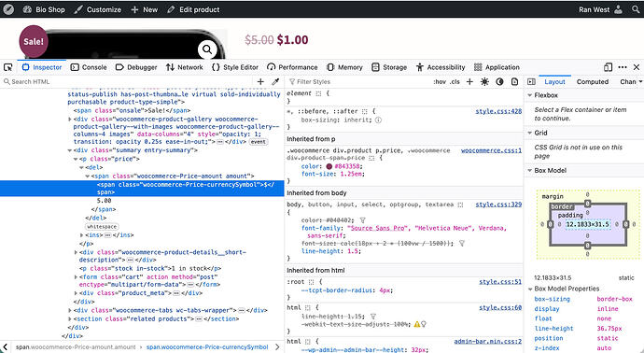The width and height of the screenshot is (644, 353).
Task: Toggle the :hov pseudo-class panel
Action: 440,82
